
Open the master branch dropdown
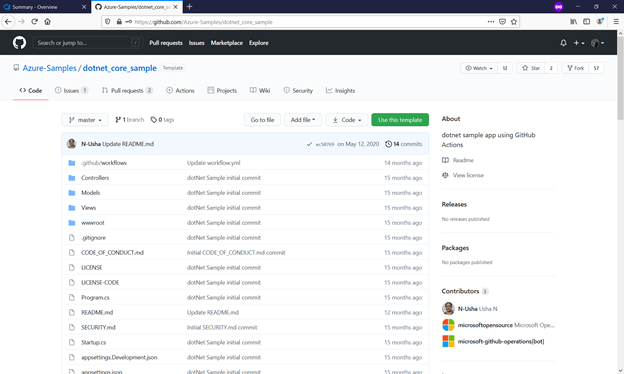[x=85, y=120]
